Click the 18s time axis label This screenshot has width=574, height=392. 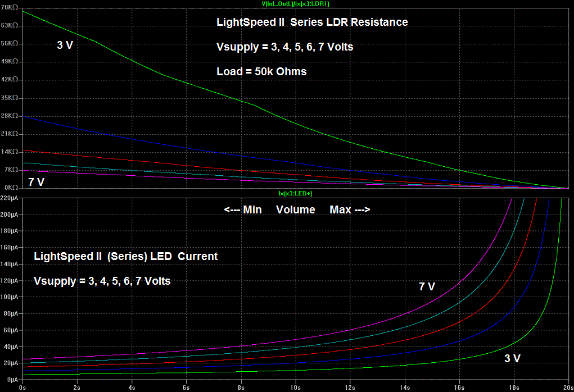[x=514, y=388]
